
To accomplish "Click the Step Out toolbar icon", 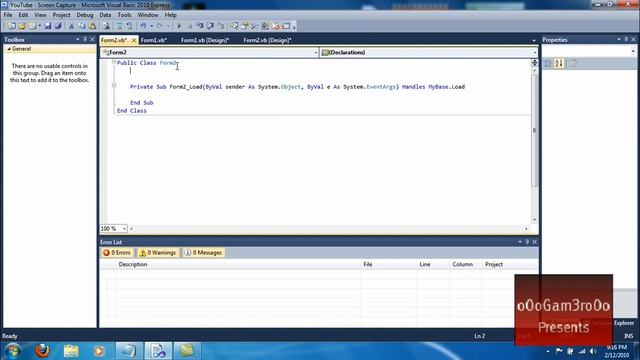I will 220,26.
